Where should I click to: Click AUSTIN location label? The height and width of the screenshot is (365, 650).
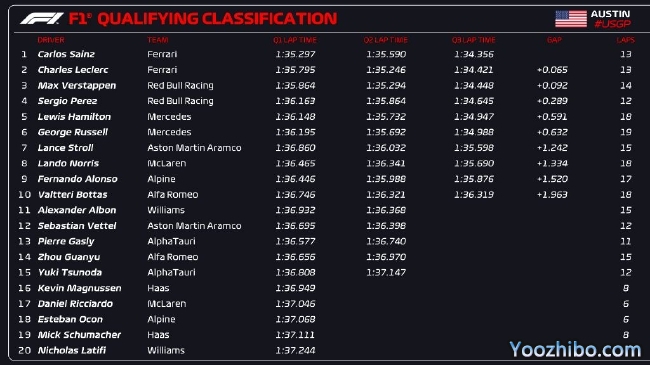[x=610, y=14]
